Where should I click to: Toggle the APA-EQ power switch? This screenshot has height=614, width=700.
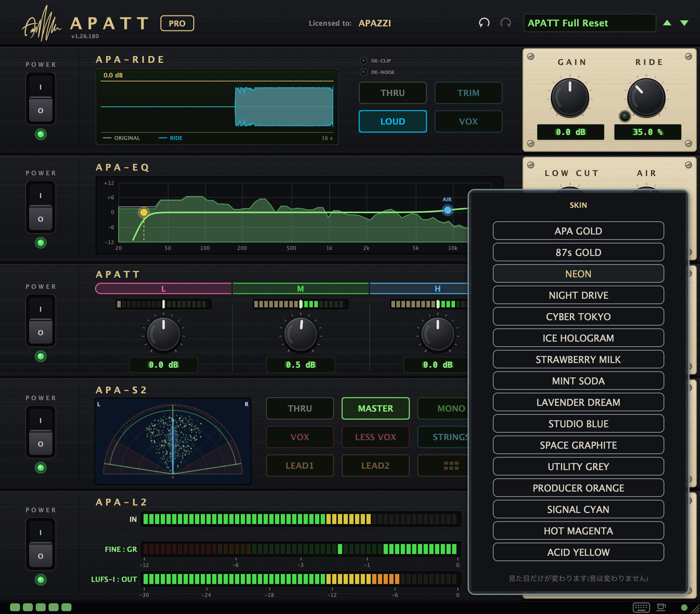(x=40, y=207)
